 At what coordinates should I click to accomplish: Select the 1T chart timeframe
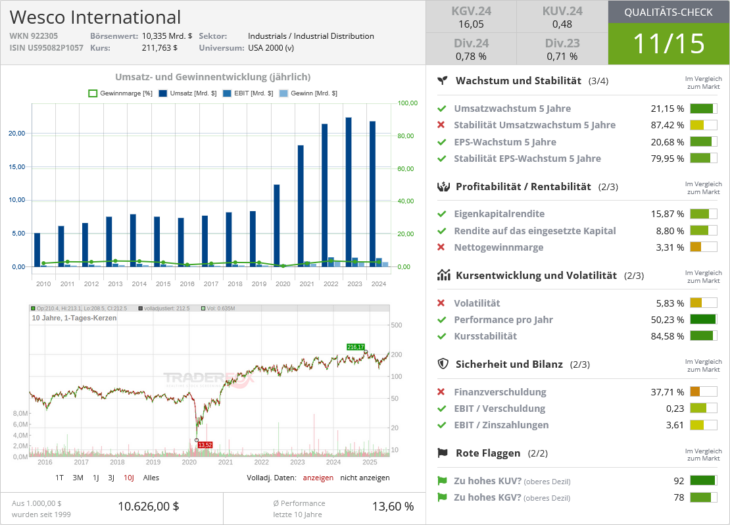point(59,478)
